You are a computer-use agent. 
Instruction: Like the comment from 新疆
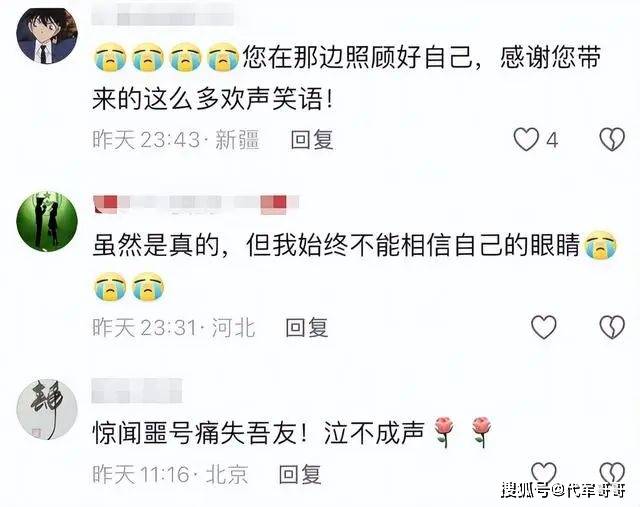click(x=526, y=140)
